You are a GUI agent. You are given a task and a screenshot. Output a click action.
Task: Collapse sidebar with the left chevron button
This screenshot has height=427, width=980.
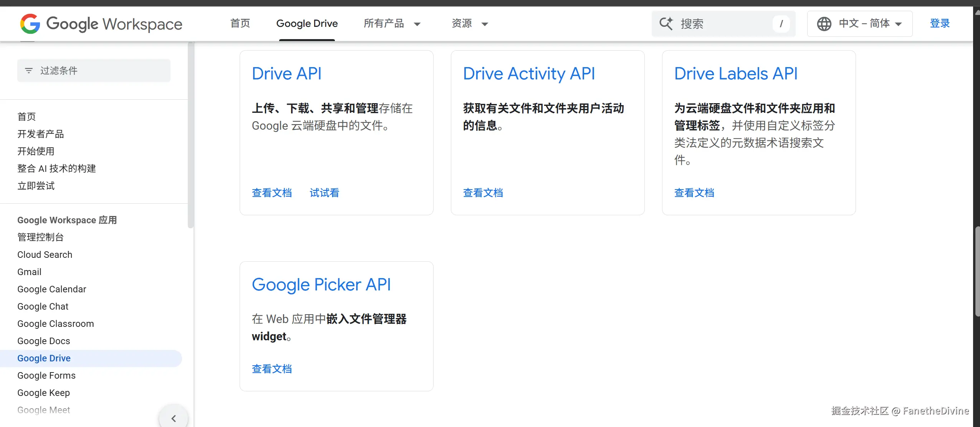tap(174, 418)
